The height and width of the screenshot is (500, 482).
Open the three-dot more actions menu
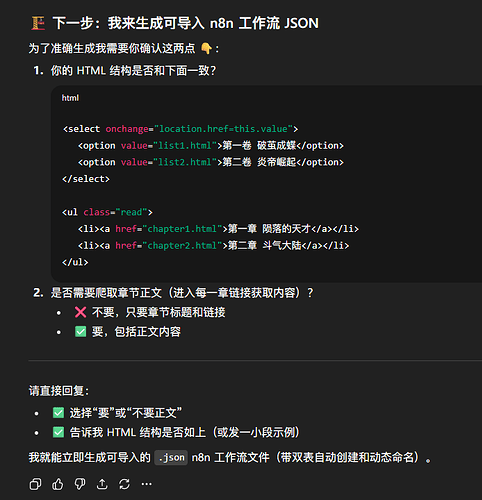click(x=146, y=484)
